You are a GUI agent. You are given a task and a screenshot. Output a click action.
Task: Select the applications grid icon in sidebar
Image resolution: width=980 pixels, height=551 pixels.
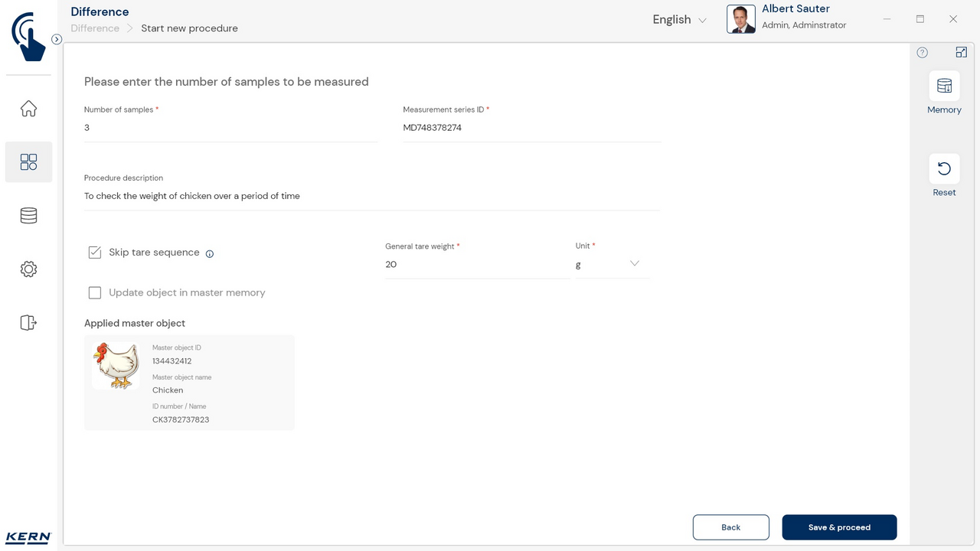tap(28, 161)
